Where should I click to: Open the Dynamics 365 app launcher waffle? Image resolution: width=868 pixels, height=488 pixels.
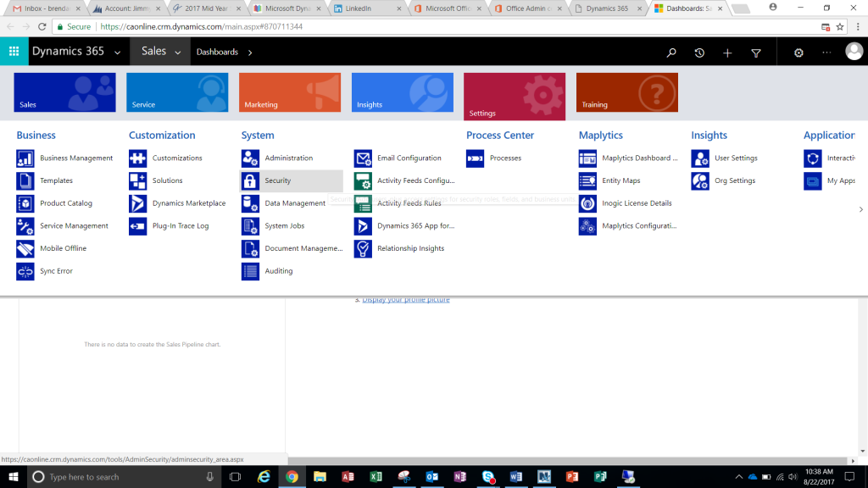point(14,52)
